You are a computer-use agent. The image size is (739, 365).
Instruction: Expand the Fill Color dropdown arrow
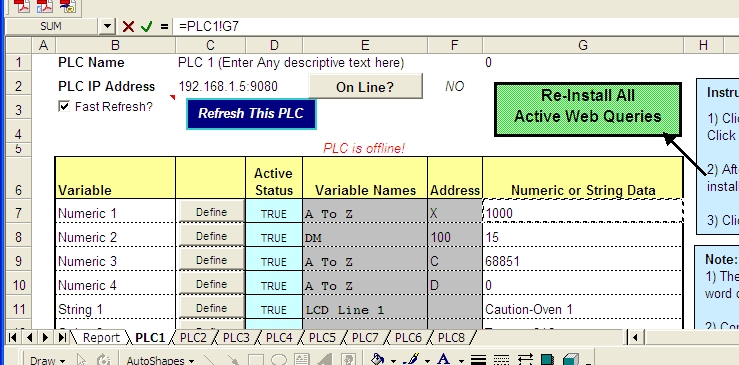point(393,361)
